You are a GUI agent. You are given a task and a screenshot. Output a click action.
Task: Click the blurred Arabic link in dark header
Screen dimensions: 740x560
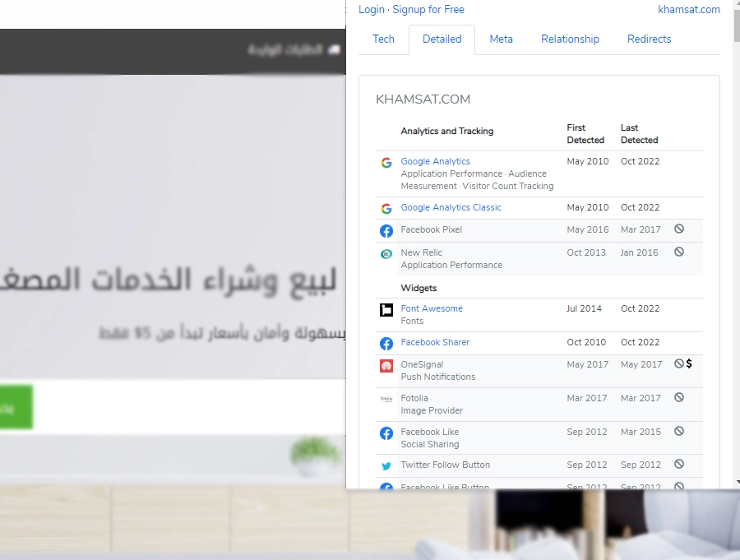click(294, 49)
